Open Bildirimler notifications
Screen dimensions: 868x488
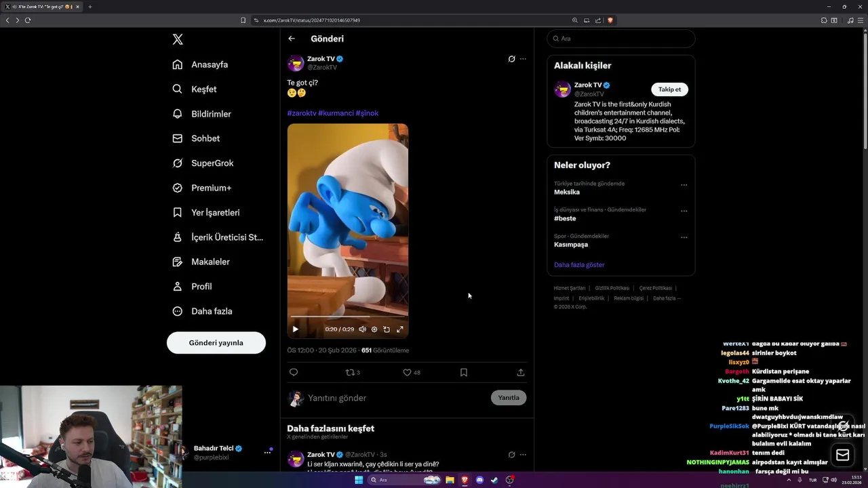pos(201,114)
